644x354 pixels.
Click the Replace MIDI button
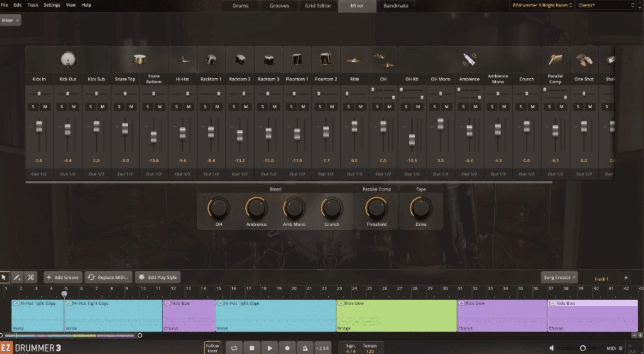[x=108, y=277]
